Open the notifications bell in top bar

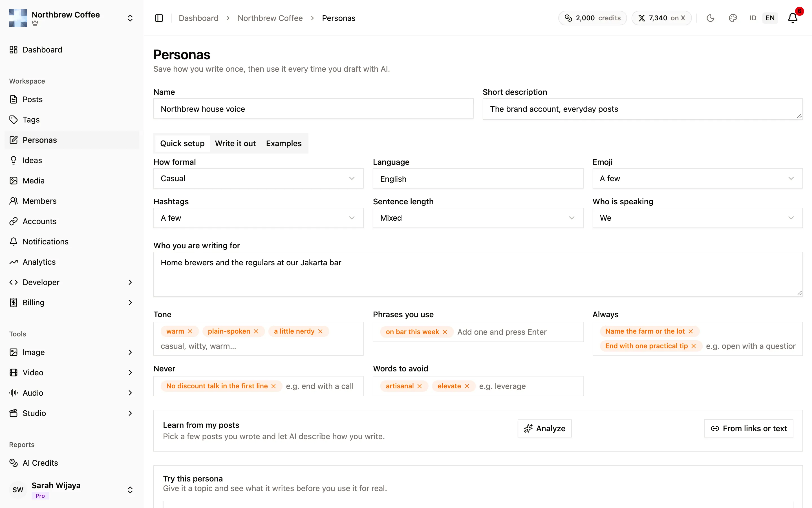point(793,18)
